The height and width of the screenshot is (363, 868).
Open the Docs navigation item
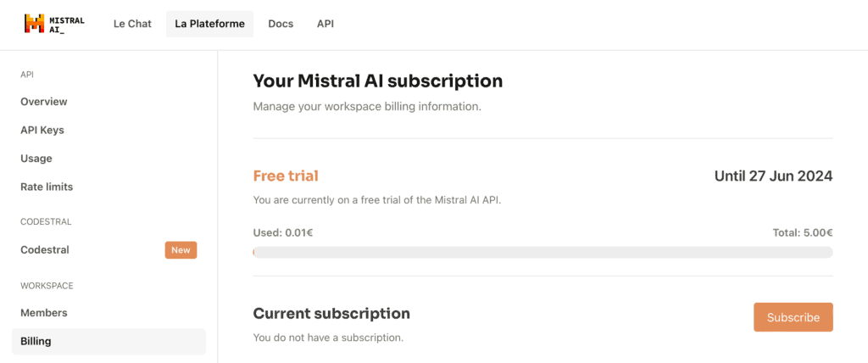(x=281, y=24)
